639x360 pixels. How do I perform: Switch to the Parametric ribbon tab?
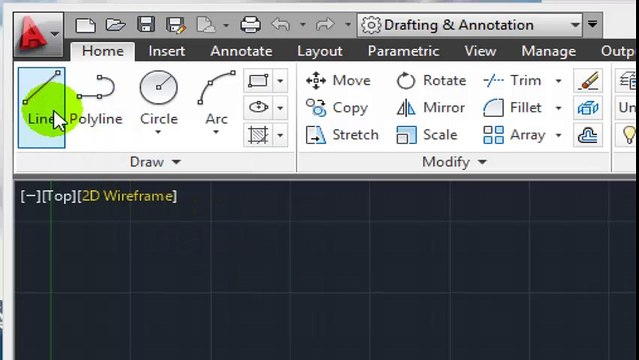coord(403,51)
